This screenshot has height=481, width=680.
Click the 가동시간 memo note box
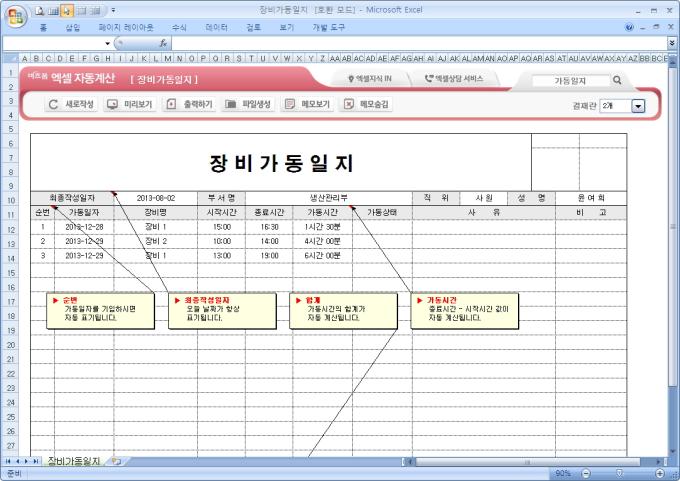(464, 311)
